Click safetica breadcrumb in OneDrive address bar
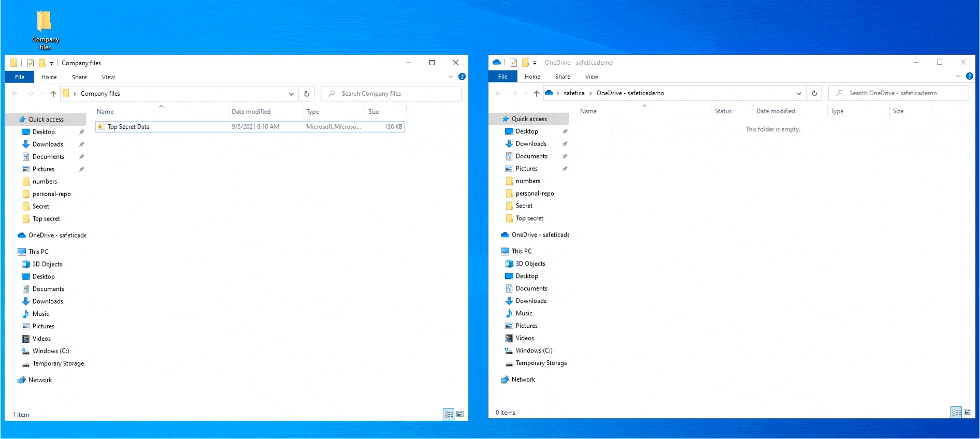The width and height of the screenshot is (980, 439). (x=574, y=93)
